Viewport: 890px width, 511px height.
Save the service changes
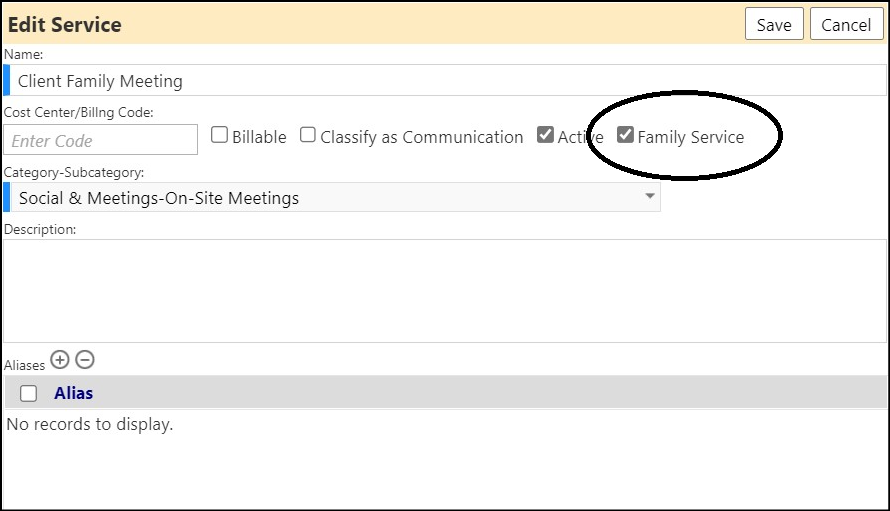coord(774,24)
